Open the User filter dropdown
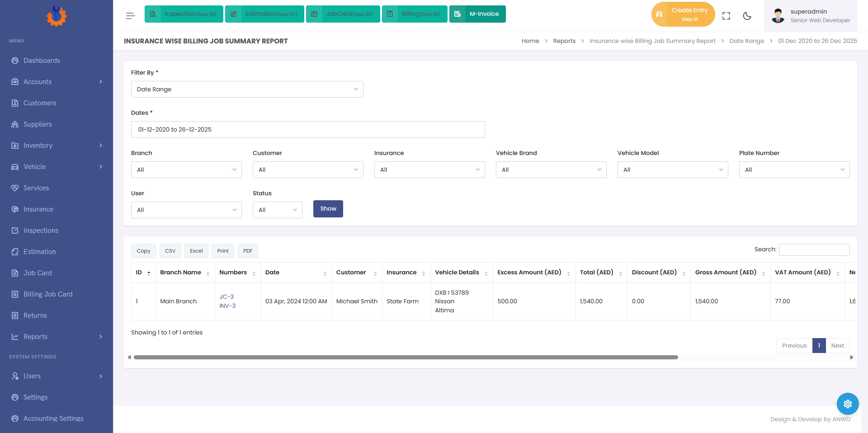 (x=186, y=210)
